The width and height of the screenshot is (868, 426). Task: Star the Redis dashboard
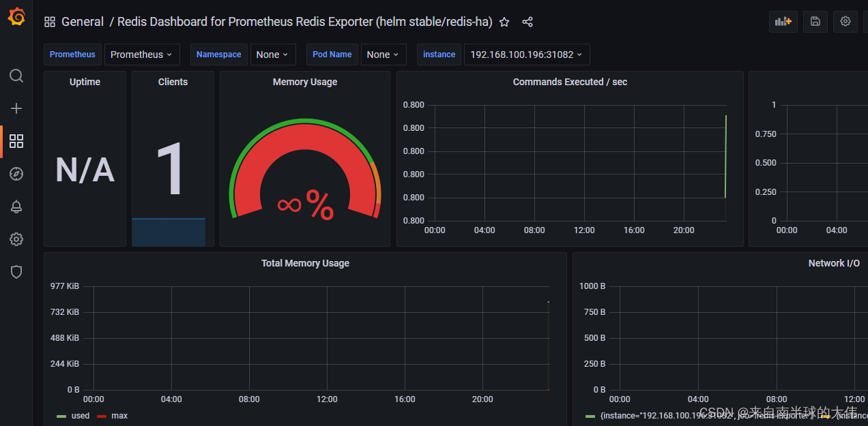(504, 22)
